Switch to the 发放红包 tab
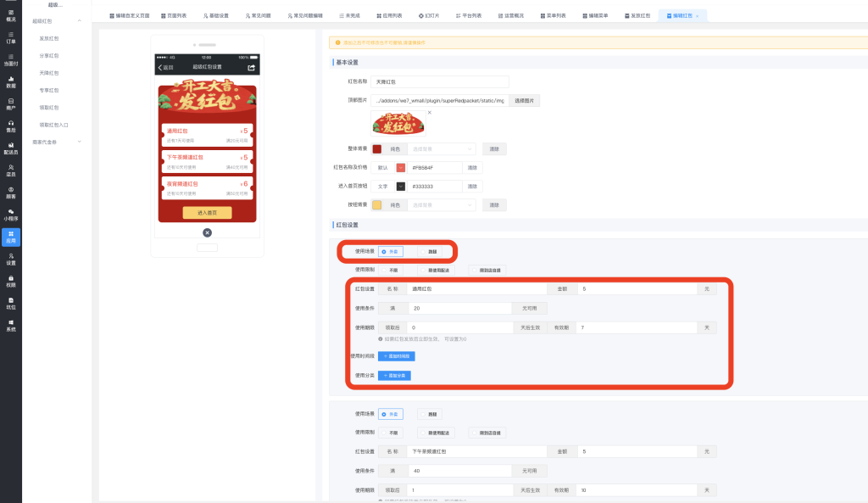This screenshot has width=868, height=503. [x=637, y=16]
